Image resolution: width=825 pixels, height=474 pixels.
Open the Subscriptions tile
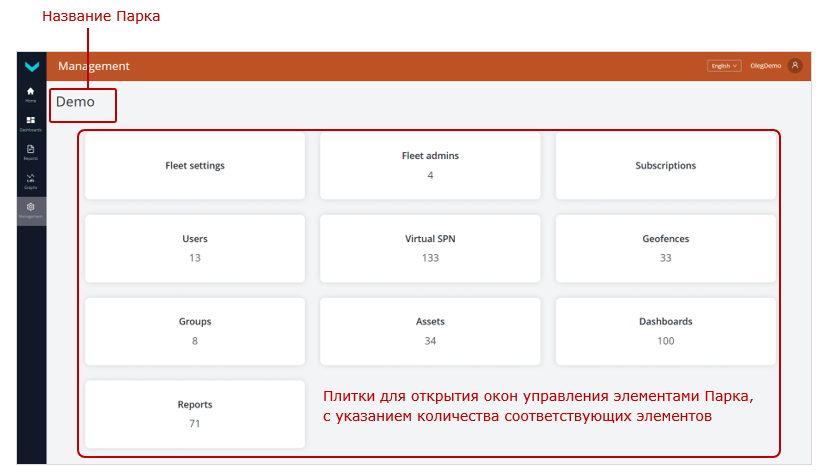[666, 166]
